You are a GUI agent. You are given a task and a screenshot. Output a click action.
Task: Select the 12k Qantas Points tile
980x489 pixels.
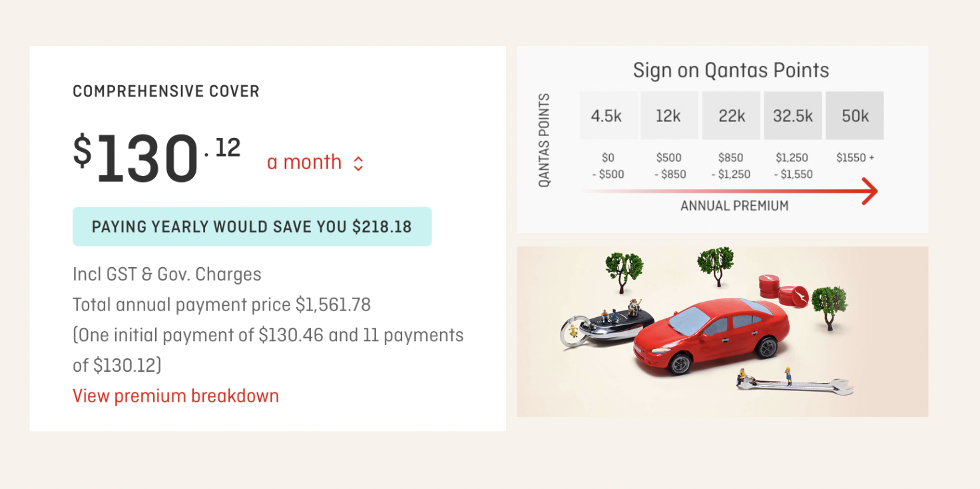point(668,116)
